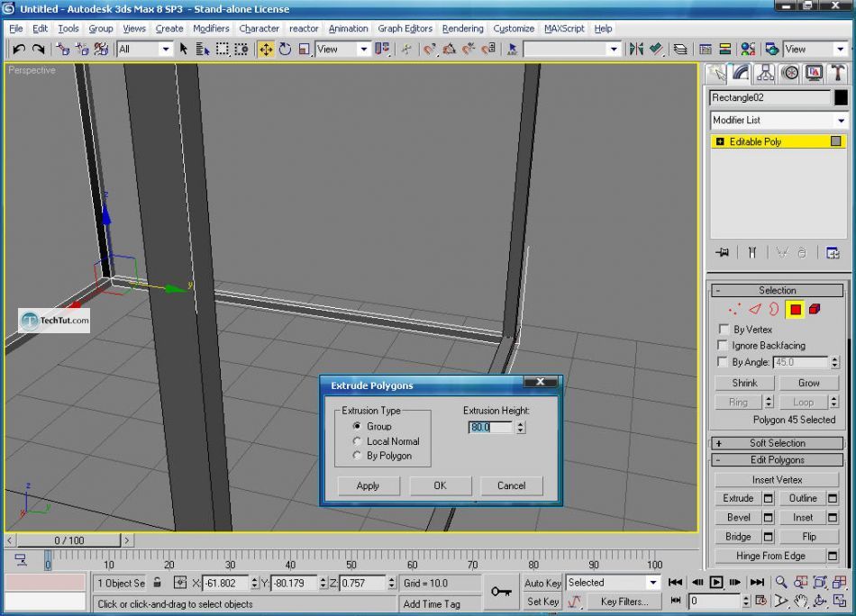Toggle the selection lock icon
Screen dimensions: 856x616
[157, 582]
